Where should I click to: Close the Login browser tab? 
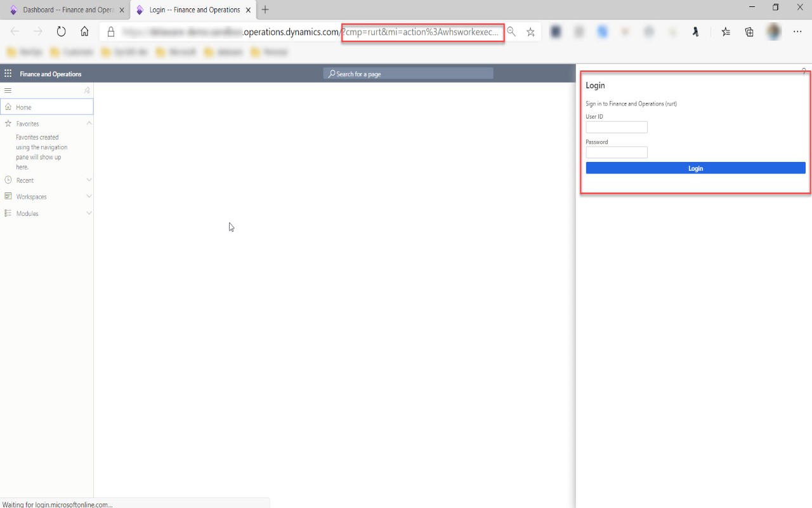(x=248, y=10)
